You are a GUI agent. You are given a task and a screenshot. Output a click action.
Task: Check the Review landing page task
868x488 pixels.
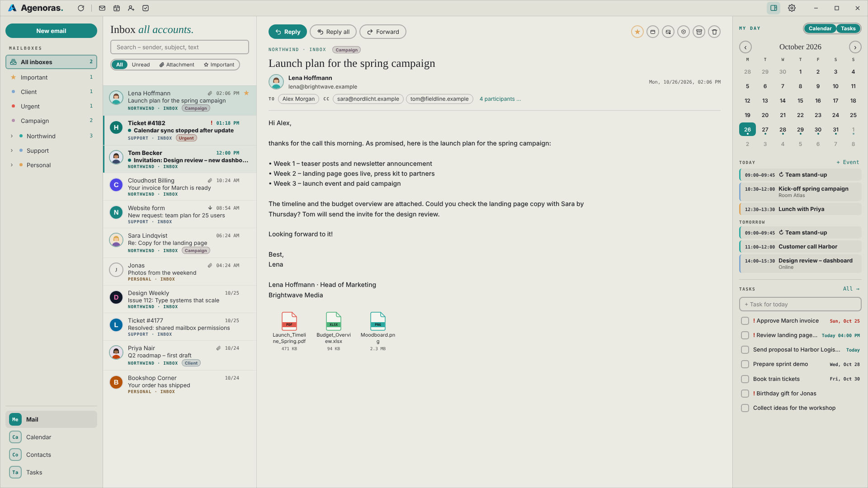coord(745,335)
